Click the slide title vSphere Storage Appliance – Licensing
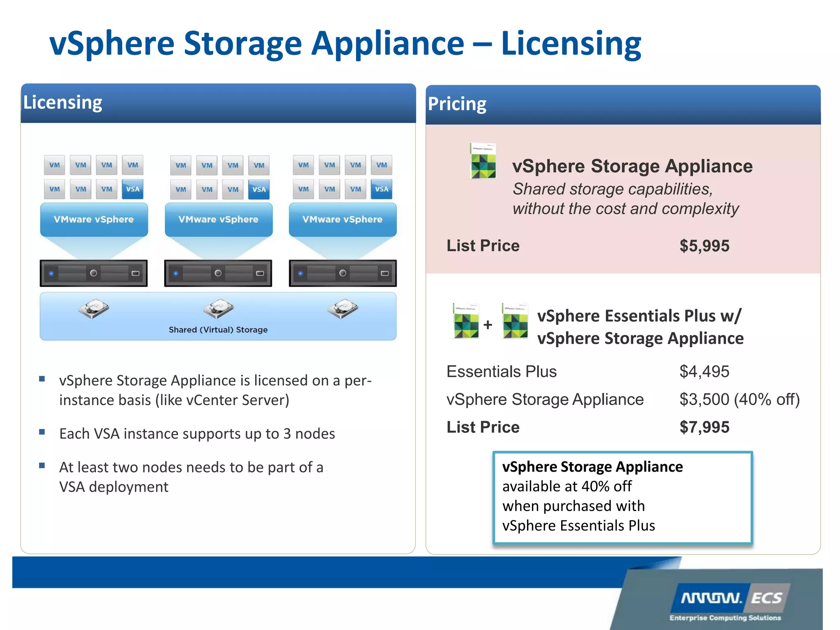The width and height of the screenshot is (840, 630). [345, 43]
